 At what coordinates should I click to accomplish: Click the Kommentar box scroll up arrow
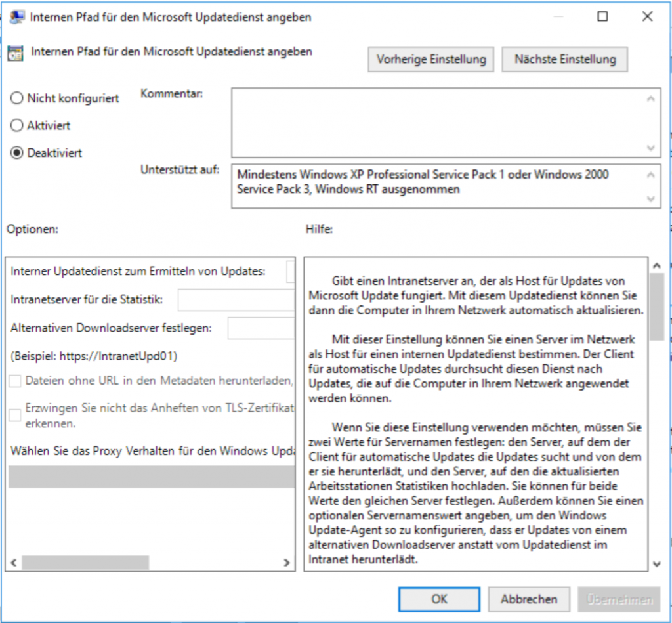tap(650, 99)
